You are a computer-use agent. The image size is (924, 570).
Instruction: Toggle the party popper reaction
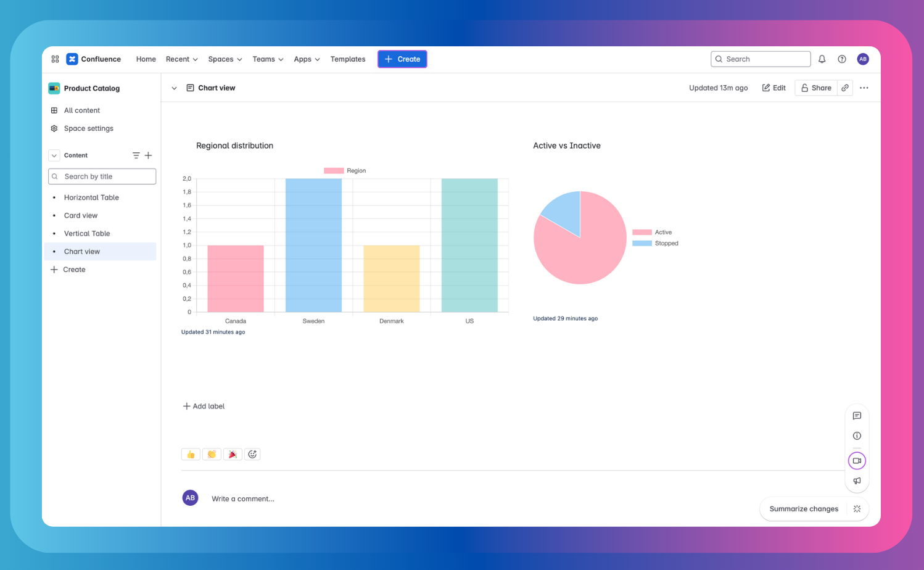click(233, 453)
